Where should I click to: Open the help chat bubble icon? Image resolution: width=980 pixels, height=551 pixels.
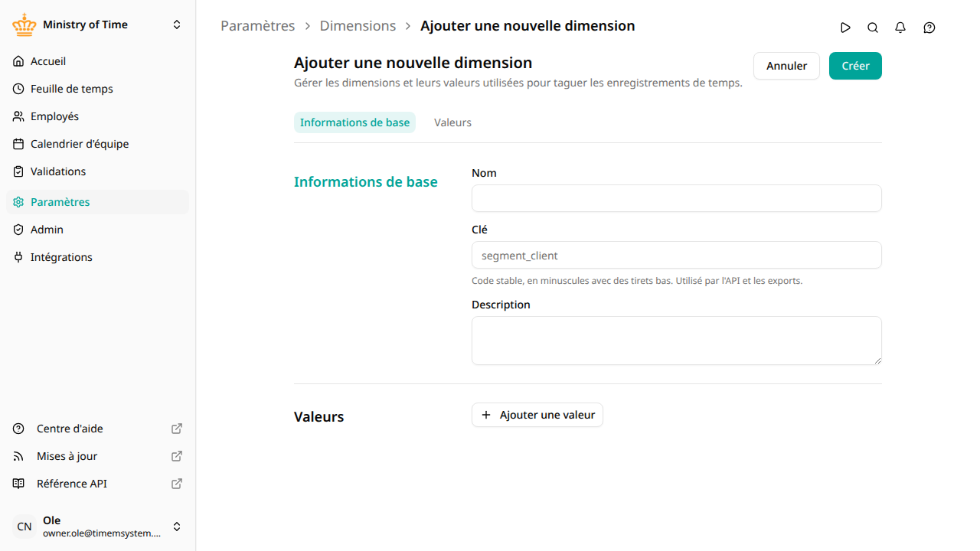pyautogui.click(x=929, y=28)
